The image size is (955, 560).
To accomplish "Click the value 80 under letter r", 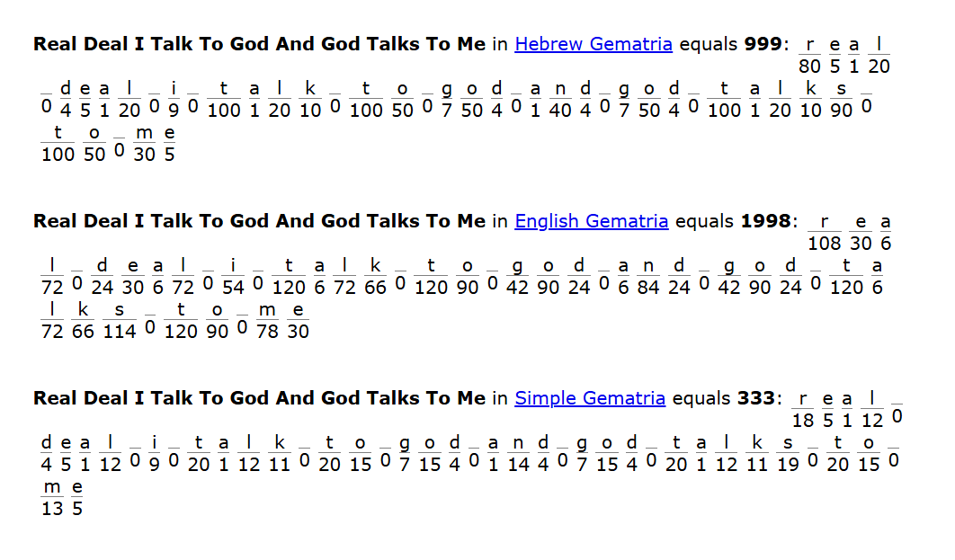I will click(809, 67).
